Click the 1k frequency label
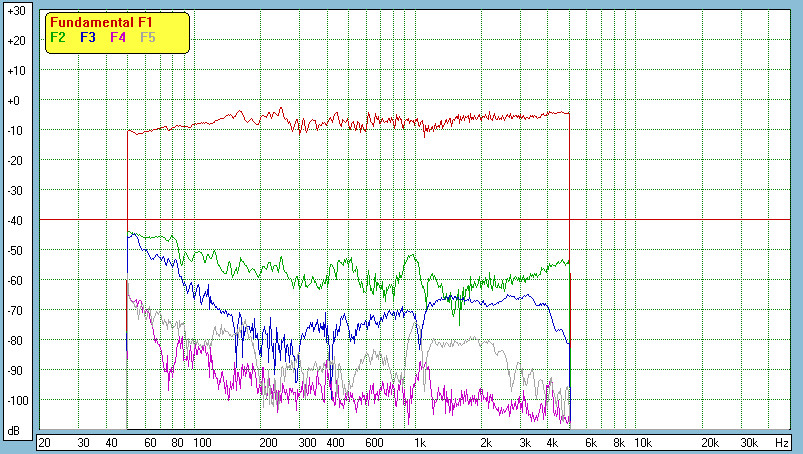This screenshot has width=803, height=454. point(420,443)
